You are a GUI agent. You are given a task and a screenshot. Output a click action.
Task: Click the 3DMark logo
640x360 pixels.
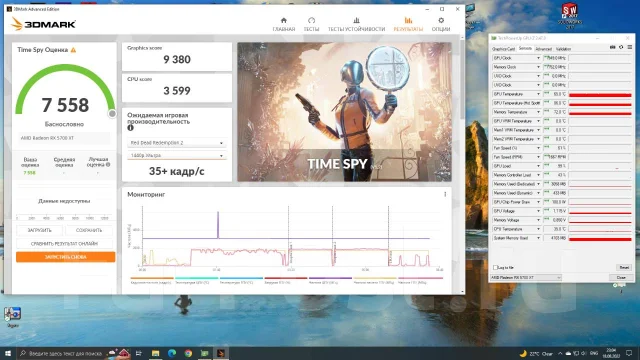point(43,24)
